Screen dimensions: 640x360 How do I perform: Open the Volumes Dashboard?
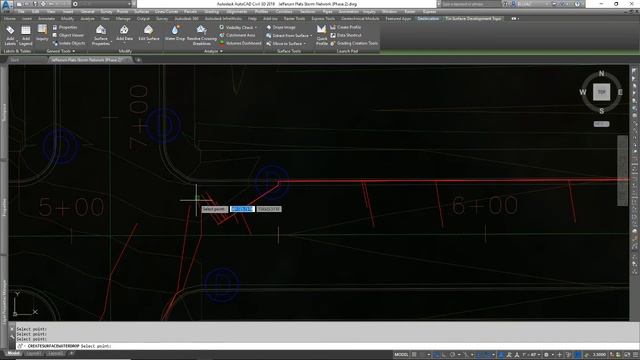(x=240, y=43)
